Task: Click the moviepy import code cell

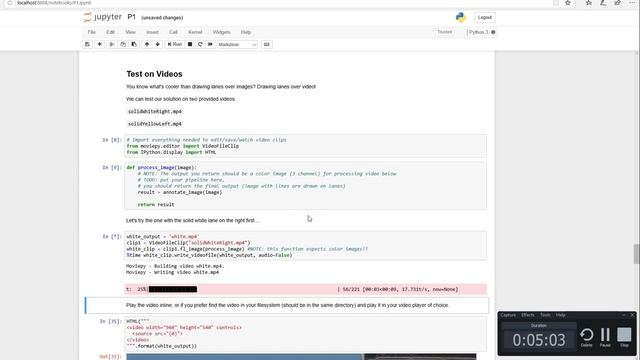Action: tap(305, 146)
